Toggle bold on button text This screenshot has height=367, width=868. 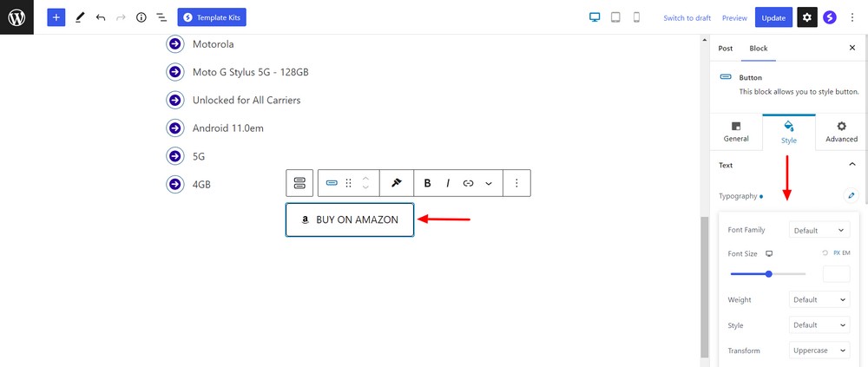coord(427,183)
